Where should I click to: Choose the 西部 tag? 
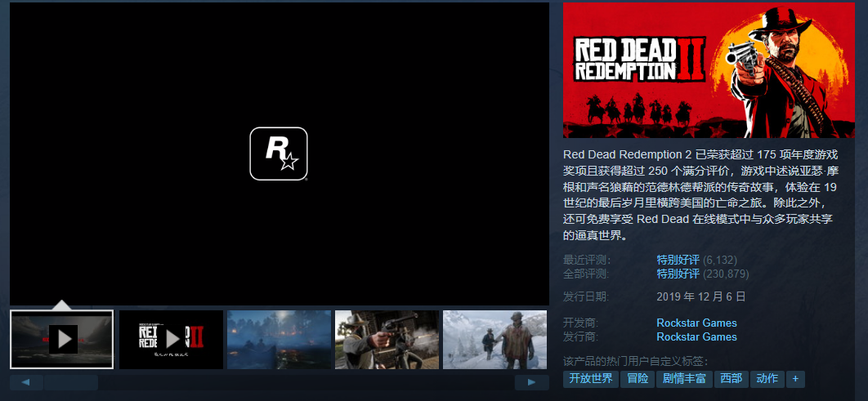[x=731, y=379]
